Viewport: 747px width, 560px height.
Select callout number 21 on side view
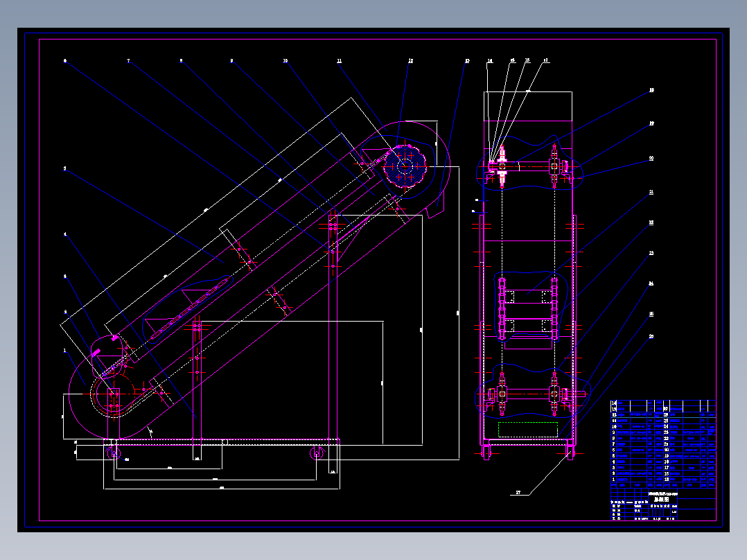651,192
